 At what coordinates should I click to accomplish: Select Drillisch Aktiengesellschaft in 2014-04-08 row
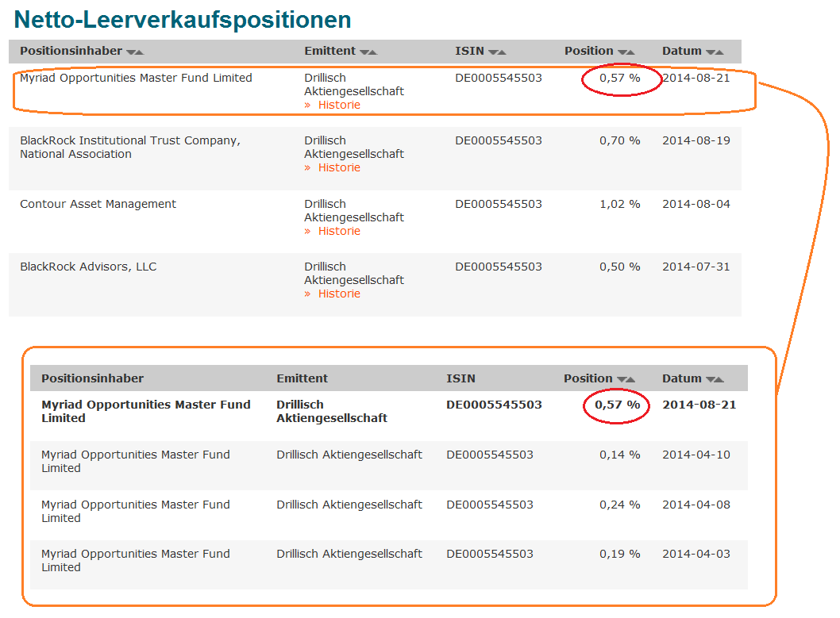pos(349,505)
